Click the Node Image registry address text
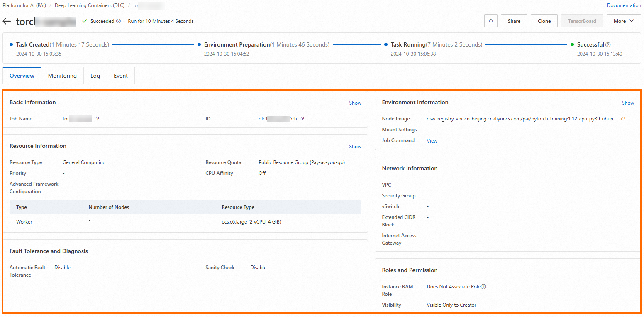Screen dimensions: 644x317 (x=522, y=119)
